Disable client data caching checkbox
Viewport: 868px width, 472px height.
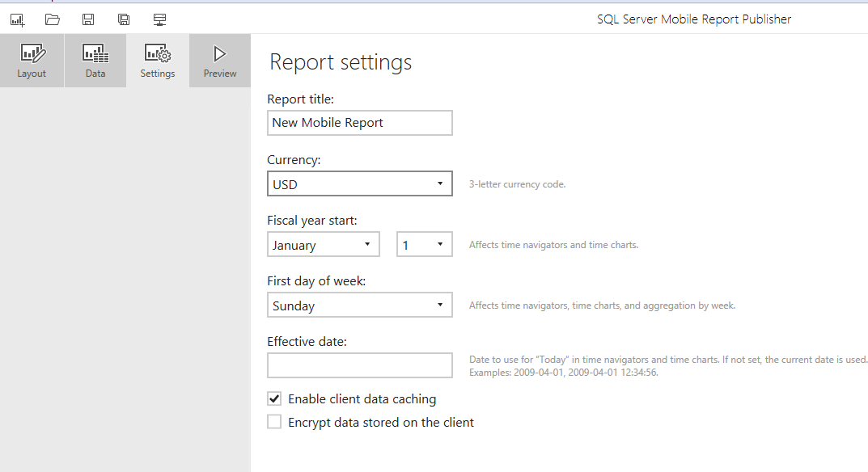pos(275,398)
